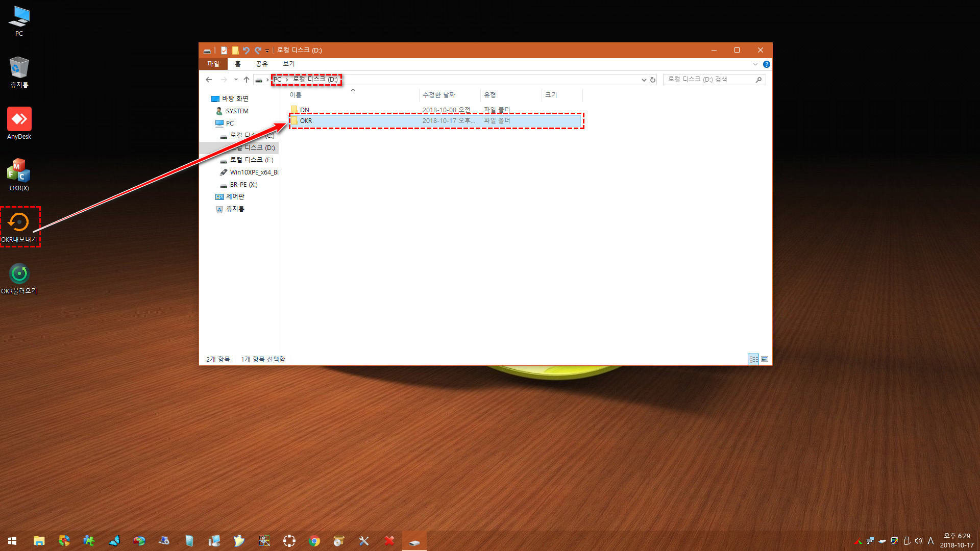Go back using the back arrow
The width and height of the screenshot is (980, 551).
click(x=209, y=80)
